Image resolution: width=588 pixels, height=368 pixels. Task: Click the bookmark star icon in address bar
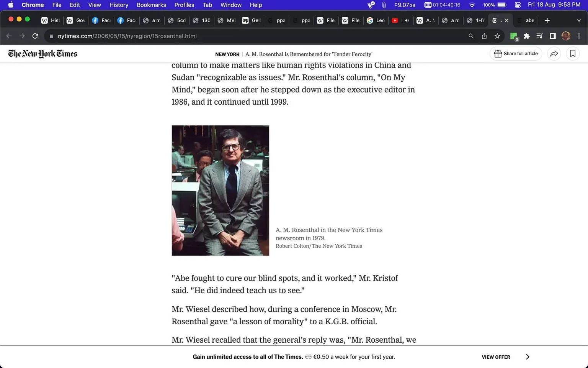[x=497, y=36]
